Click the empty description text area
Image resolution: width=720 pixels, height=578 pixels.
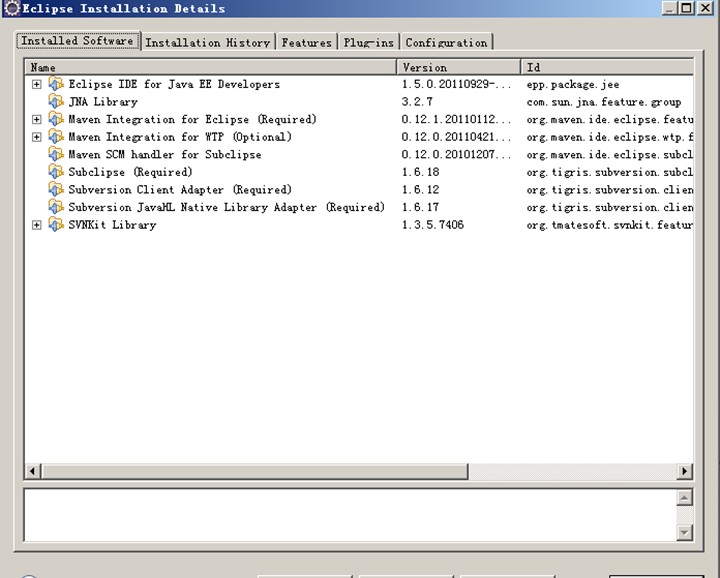pyautogui.click(x=350, y=515)
